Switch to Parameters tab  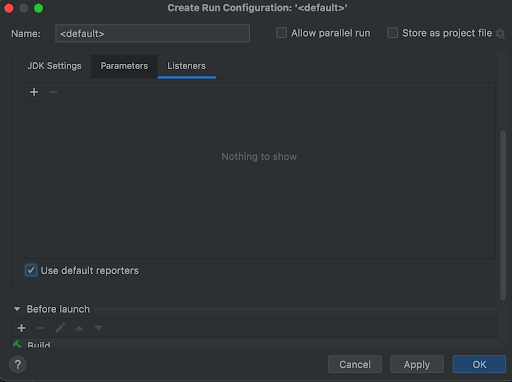tap(124, 66)
